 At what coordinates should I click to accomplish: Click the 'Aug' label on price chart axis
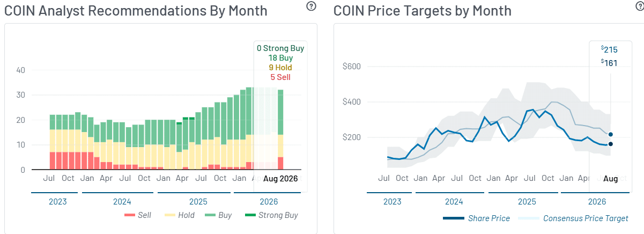[x=611, y=179]
